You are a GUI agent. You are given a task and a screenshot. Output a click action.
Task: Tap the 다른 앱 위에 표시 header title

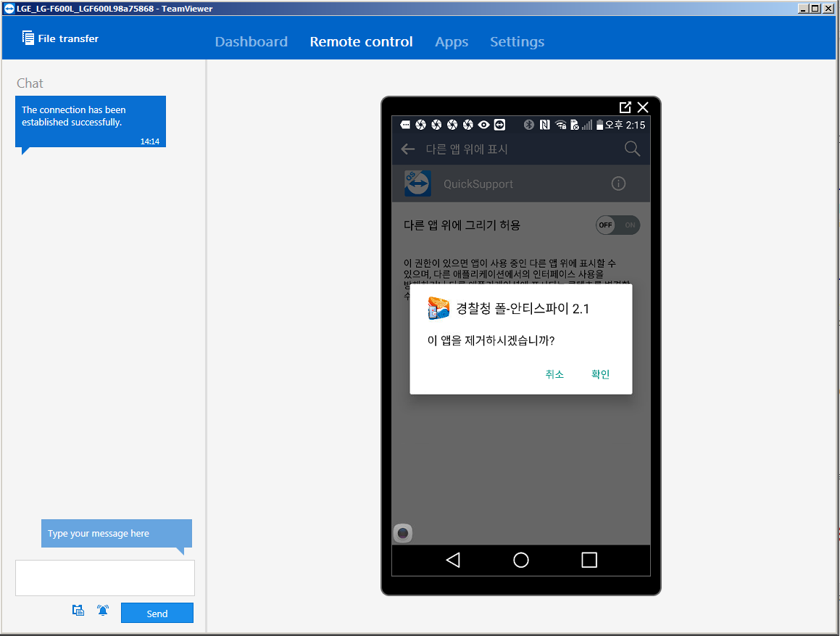point(467,149)
